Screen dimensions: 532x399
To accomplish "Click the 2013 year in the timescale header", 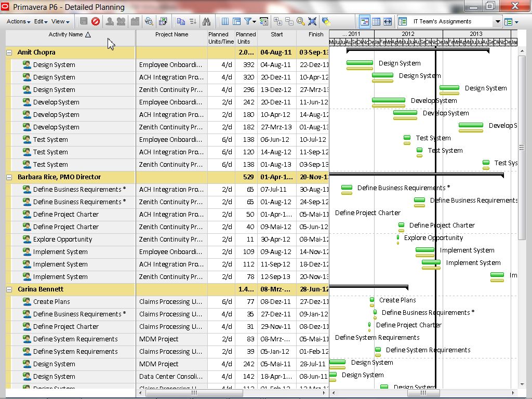I will (x=476, y=34).
